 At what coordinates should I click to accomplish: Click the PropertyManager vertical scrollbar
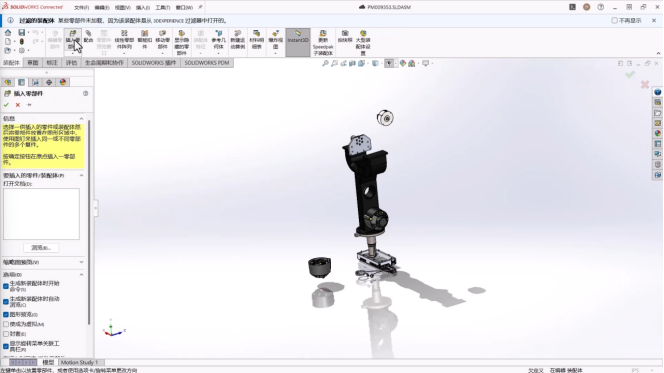89,222
